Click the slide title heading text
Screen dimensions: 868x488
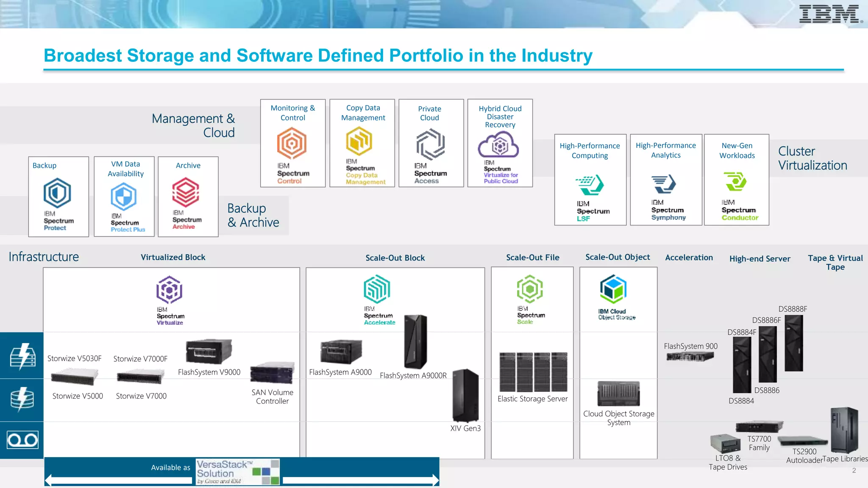(x=318, y=55)
